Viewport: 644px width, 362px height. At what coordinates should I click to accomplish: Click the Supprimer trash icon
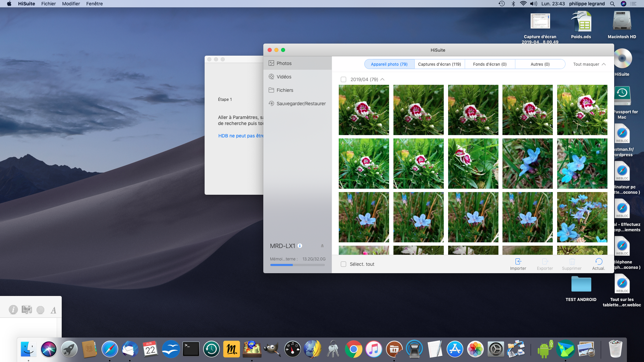coord(572,262)
